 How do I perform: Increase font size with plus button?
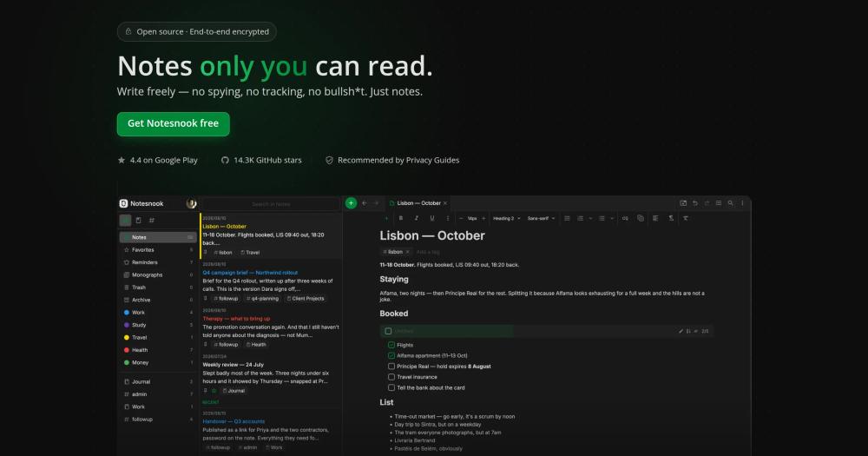[x=483, y=218]
